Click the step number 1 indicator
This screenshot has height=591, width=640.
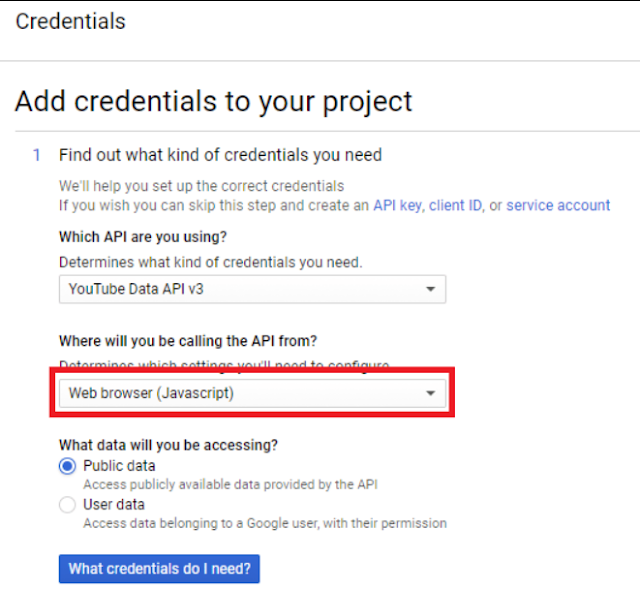(x=37, y=155)
